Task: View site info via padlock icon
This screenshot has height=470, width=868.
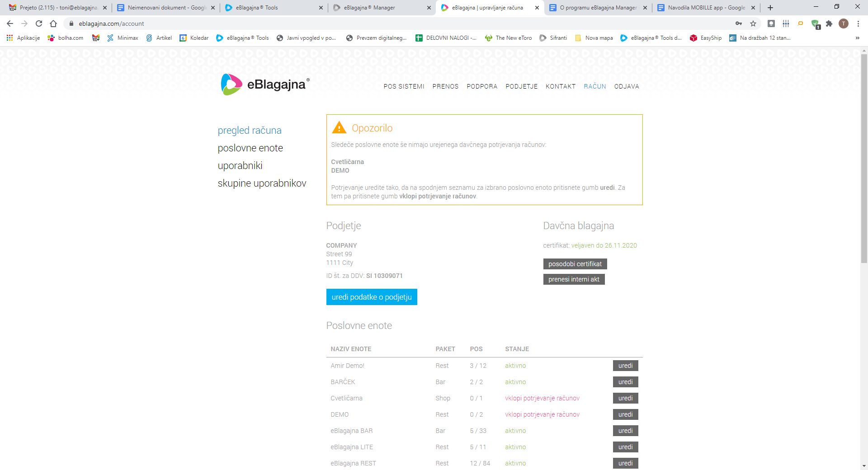Action: pos(71,23)
